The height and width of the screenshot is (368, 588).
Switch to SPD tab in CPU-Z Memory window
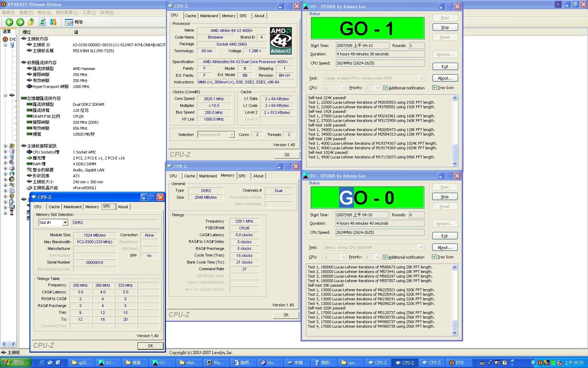tap(242, 176)
